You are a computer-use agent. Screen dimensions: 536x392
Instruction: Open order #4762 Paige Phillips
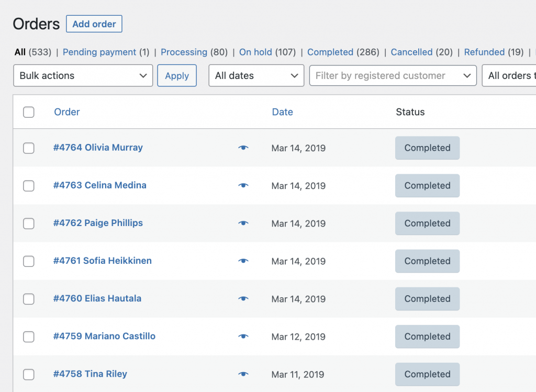point(98,223)
